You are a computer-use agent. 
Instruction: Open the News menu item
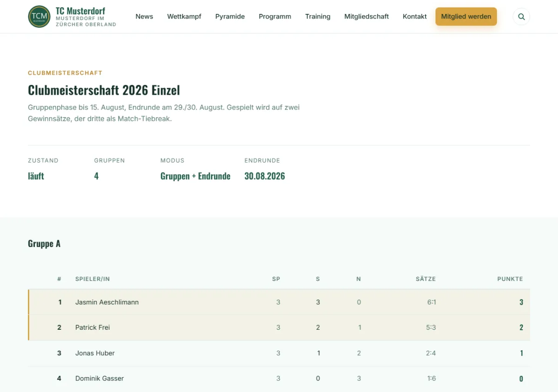pos(144,17)
